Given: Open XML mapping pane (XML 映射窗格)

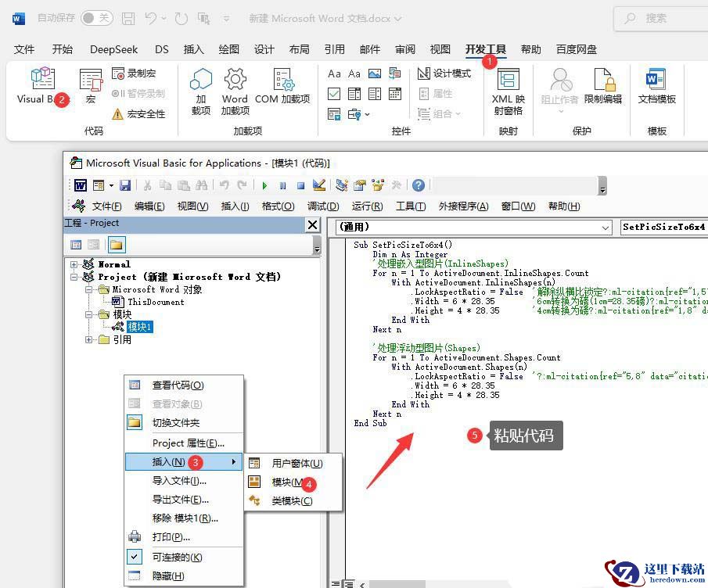Looking at the screenshot, I should coord(508,91).
